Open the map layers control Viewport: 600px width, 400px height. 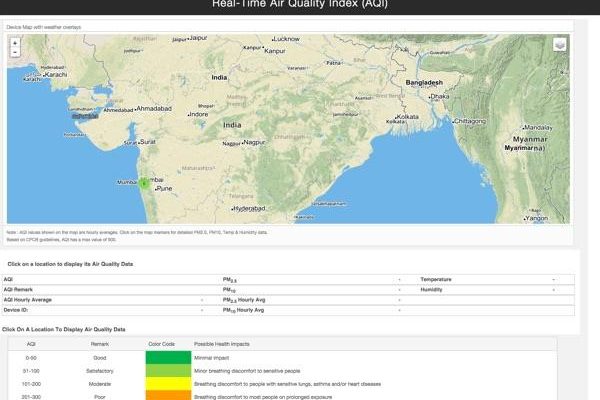click(560, 45)
